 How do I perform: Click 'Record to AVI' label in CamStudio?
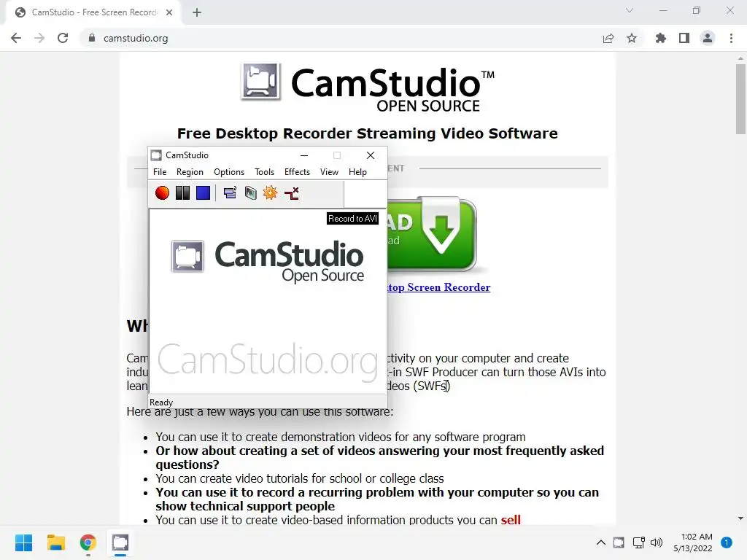click(x=352, y=219)
